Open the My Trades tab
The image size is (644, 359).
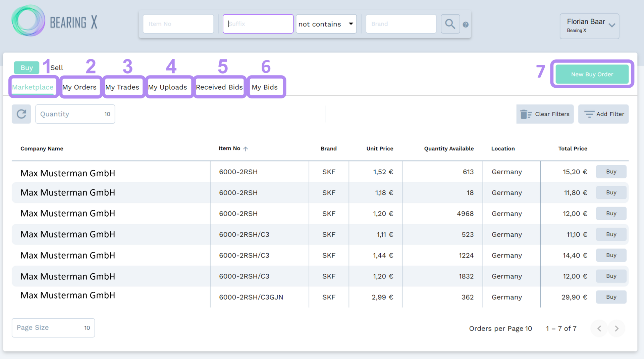point(122,87)
